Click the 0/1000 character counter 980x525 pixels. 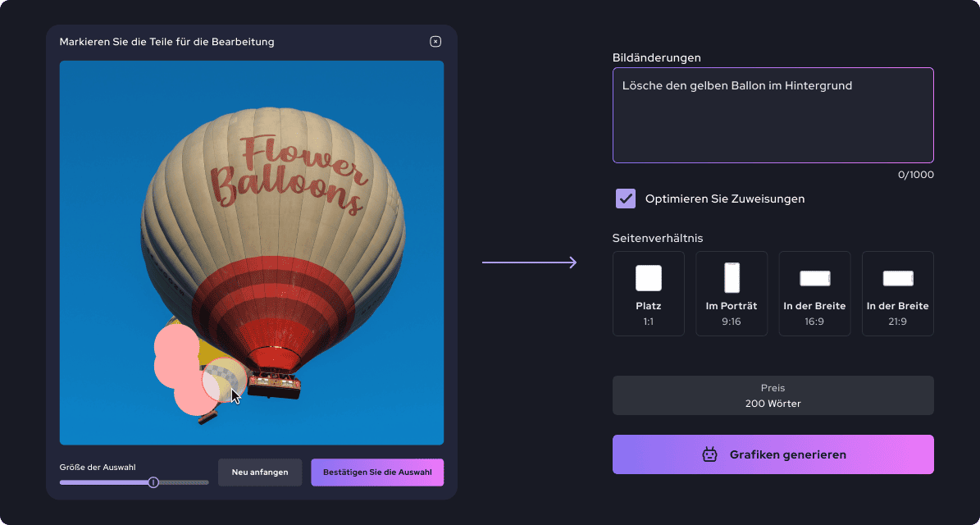914,175
